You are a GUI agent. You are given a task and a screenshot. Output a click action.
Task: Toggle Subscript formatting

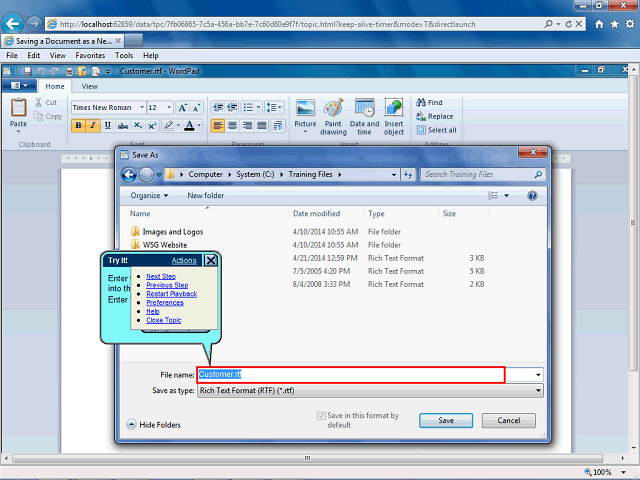tap(138, 126)
